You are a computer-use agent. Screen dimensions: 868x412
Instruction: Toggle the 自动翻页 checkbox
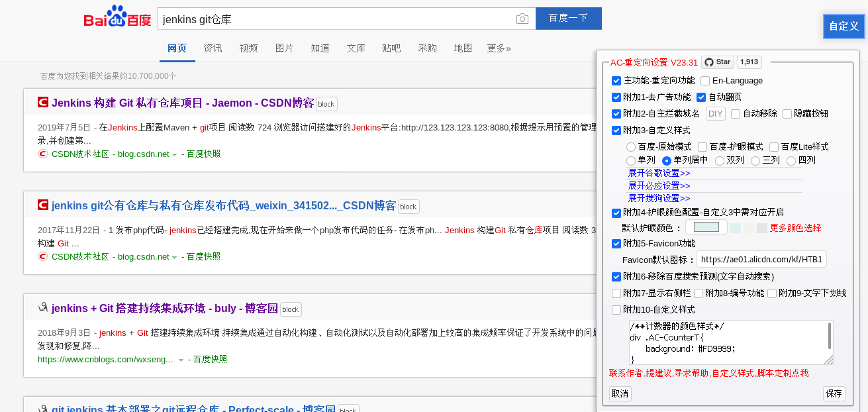tap(702, 97)
